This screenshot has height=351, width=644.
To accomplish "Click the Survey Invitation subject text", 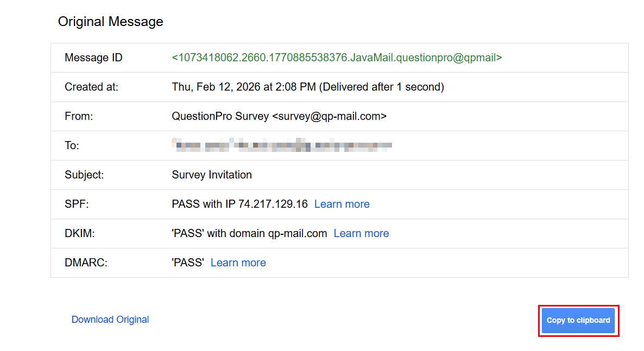I will click(x=212, y=175).
